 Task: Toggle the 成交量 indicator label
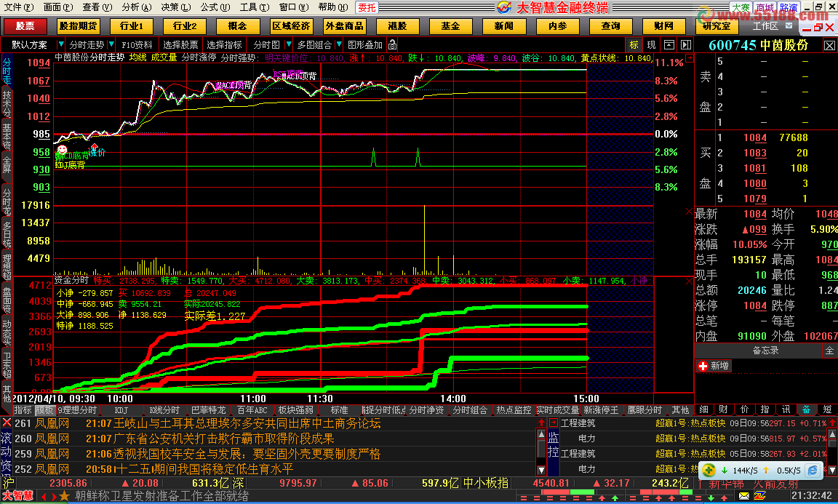click(164, 57)
